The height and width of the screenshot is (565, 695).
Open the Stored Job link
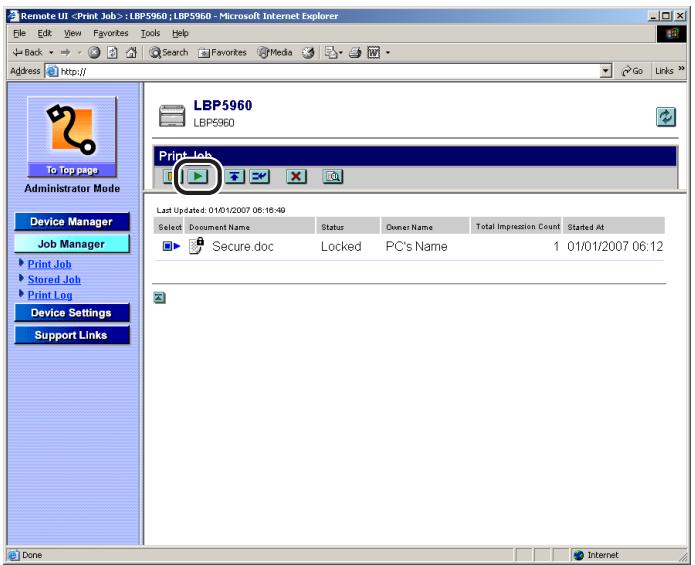54,280
